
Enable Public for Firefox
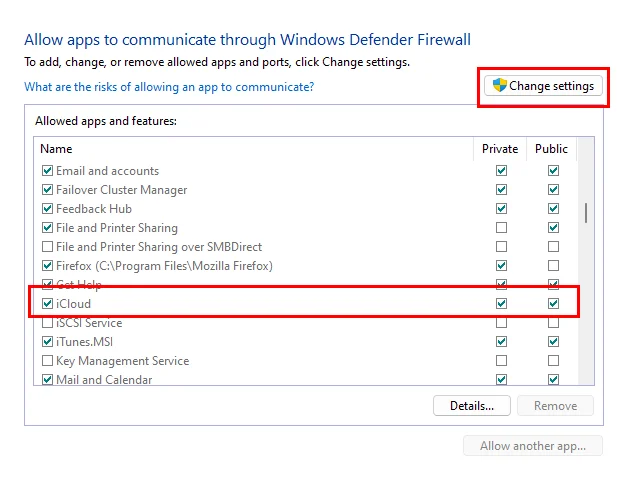click(553, 266)
